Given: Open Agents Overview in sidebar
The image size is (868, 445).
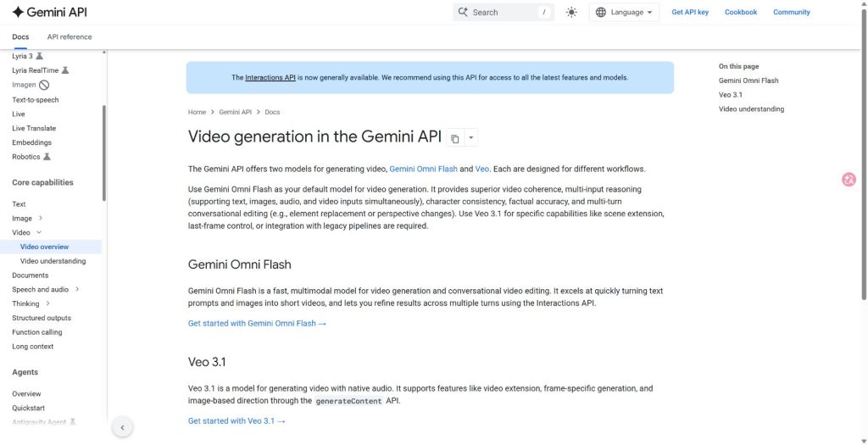Looking at the screenshot, I should pyautogui.click(x=26, y=394).
